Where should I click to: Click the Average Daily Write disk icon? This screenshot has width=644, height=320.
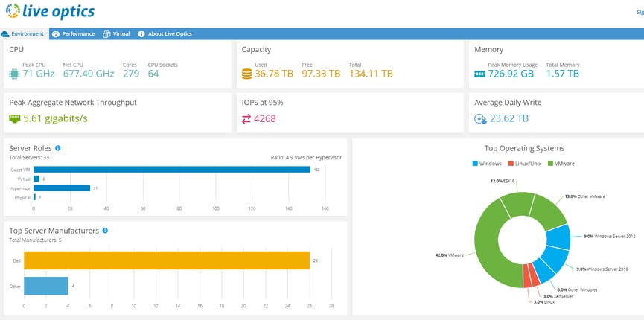pyautogui.click(x=480, y=119)
